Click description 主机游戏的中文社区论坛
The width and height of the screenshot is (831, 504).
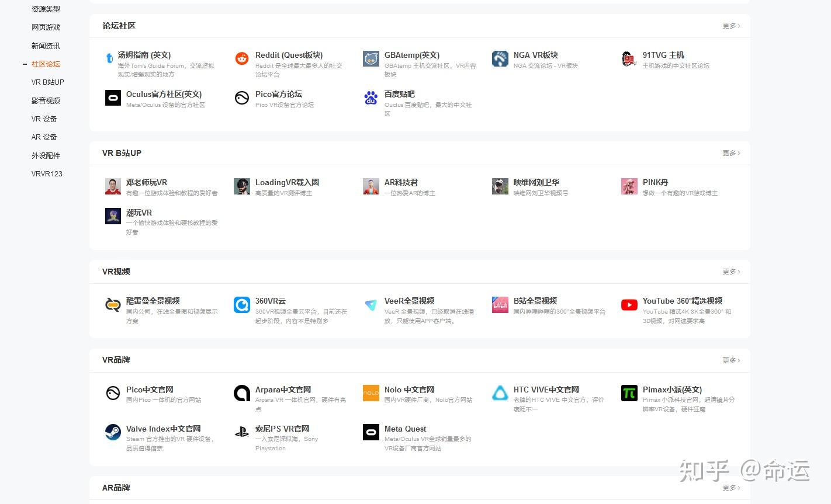(676, 66)
